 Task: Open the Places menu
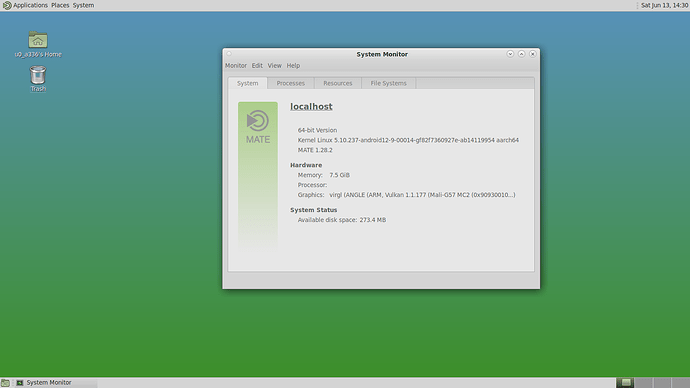pyautogui.click(x=60, y=5)
